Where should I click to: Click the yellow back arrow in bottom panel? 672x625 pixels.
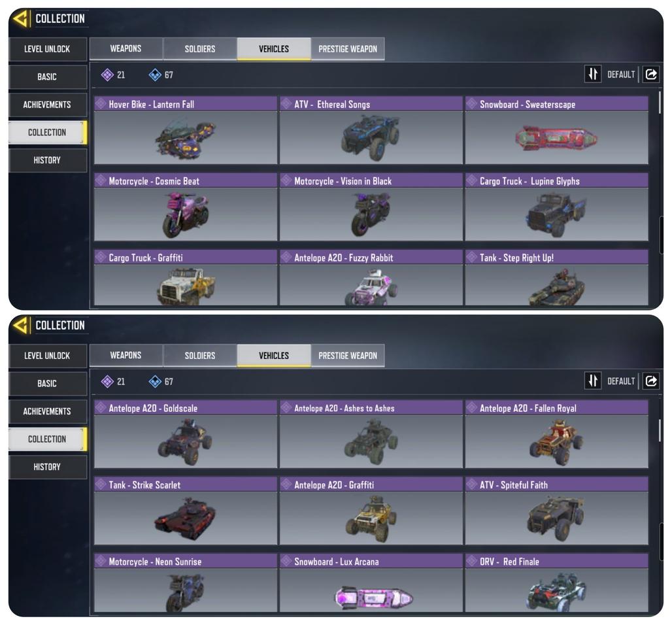20,326
